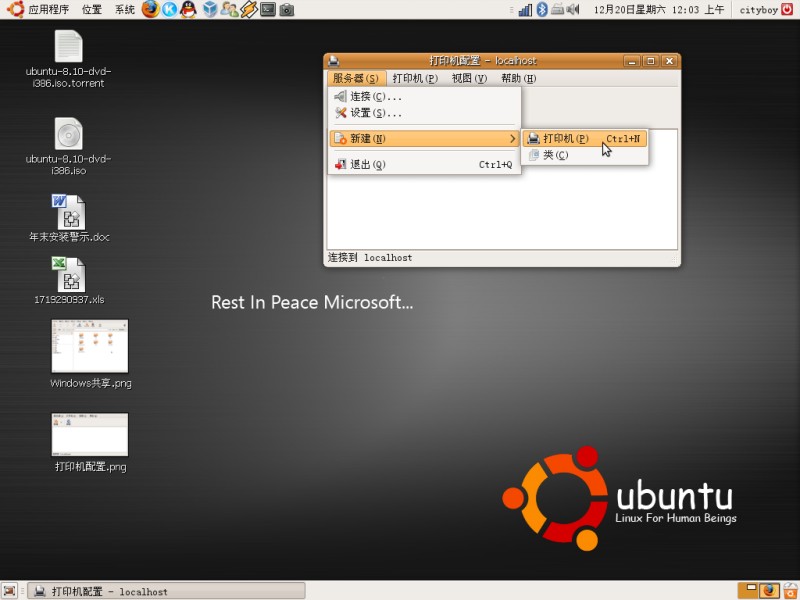
Task: Select 类(C) in the submenu
Action: 585,155
